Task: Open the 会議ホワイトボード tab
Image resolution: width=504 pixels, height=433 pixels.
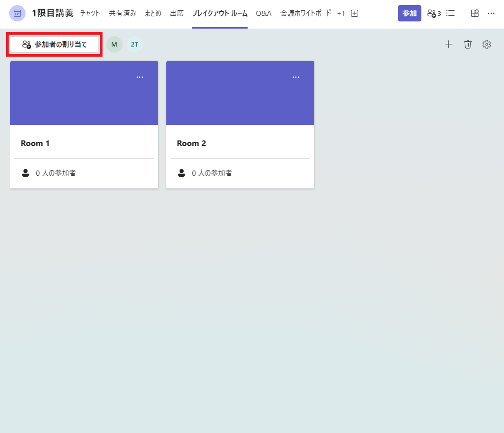Action: (306, 13)
